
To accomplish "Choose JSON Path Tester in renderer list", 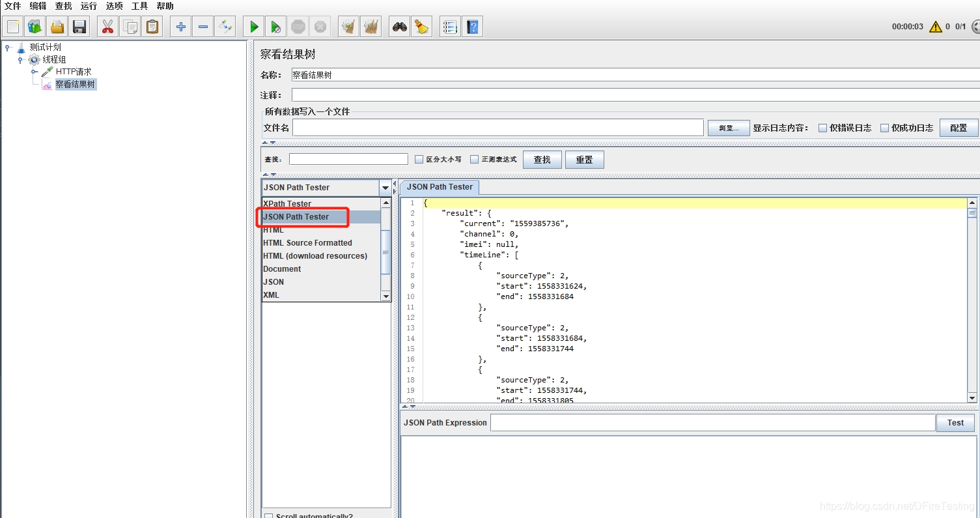I will 321,216.
